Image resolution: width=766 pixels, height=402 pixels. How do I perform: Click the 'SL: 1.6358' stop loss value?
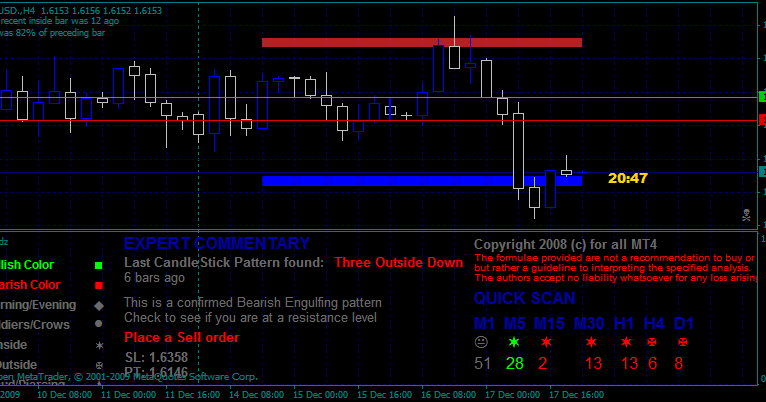tap(156, 358)
